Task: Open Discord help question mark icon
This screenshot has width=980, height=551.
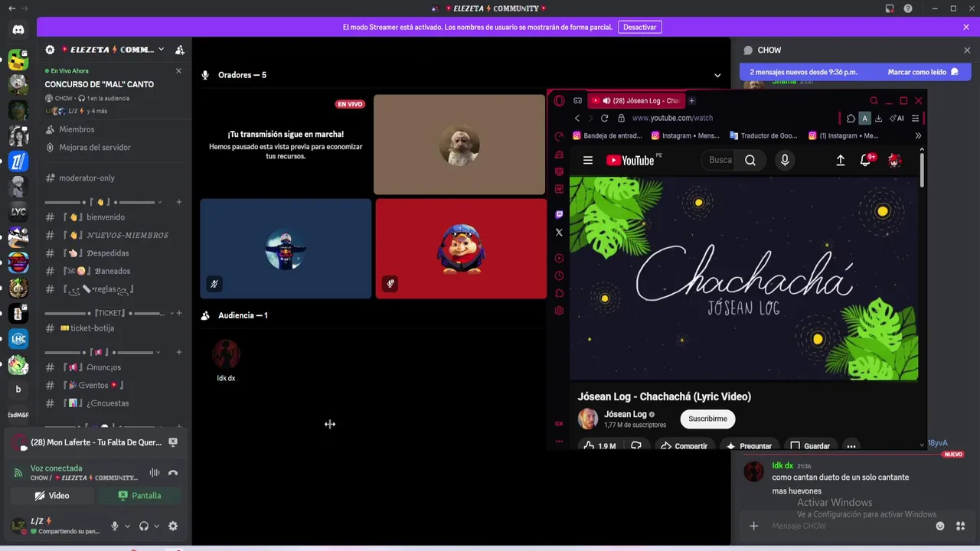Action: [908, 8]
